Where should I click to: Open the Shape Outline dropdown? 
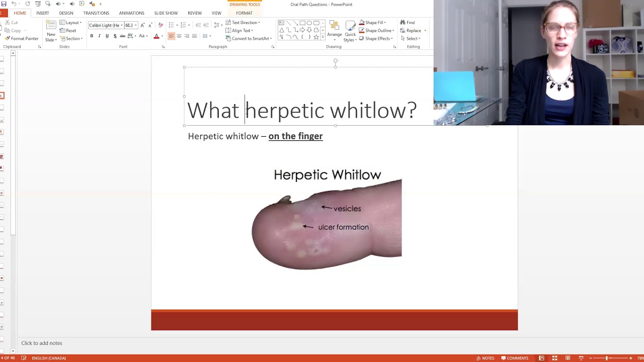(376, 31)
